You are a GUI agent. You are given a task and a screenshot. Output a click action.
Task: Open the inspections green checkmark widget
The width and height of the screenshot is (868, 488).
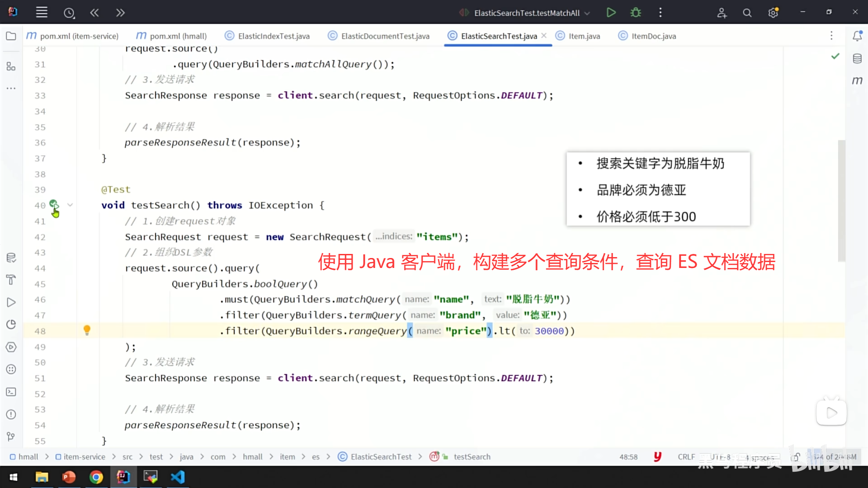(x=835, y=56)
